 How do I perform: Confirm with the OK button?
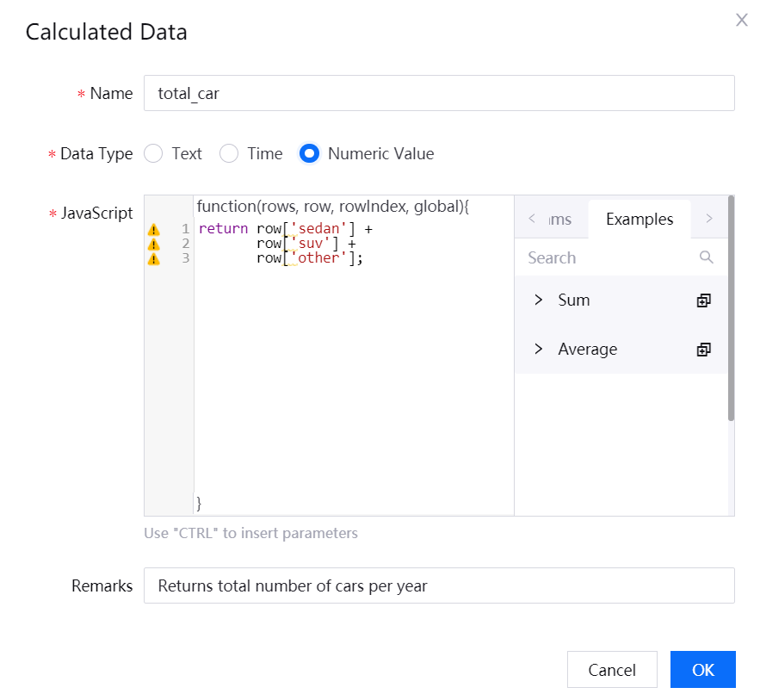point(702,670)
